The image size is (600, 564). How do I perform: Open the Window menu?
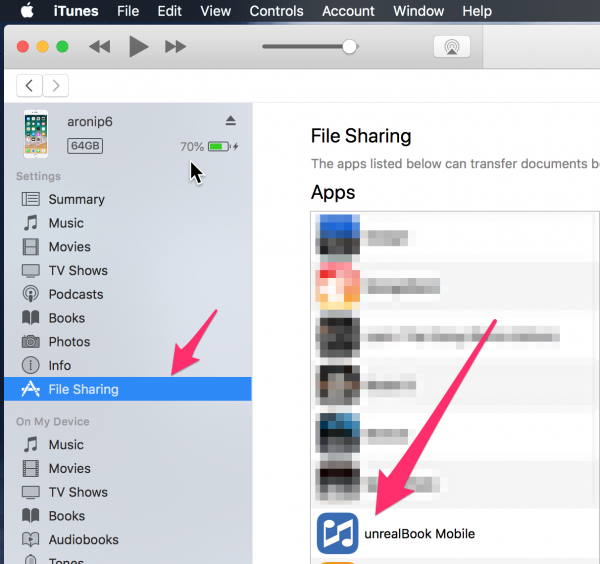point(419,11)
